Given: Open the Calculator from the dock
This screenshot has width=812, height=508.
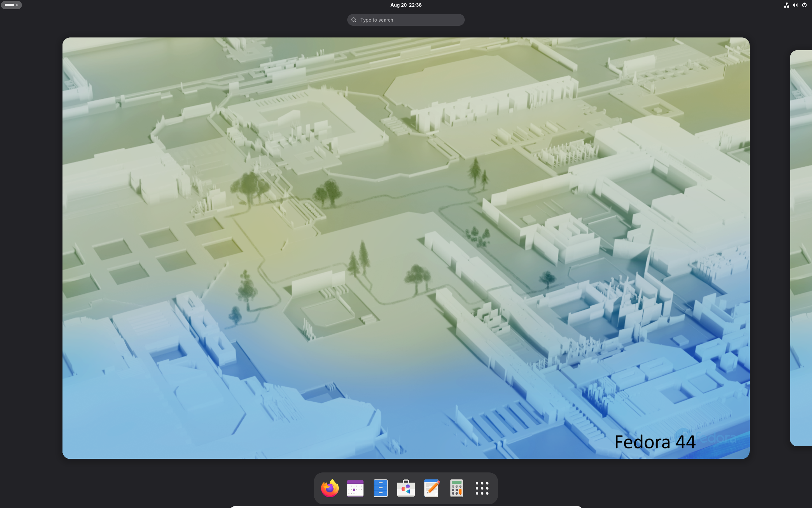Looking at the screenshot, I should [457, 488].
